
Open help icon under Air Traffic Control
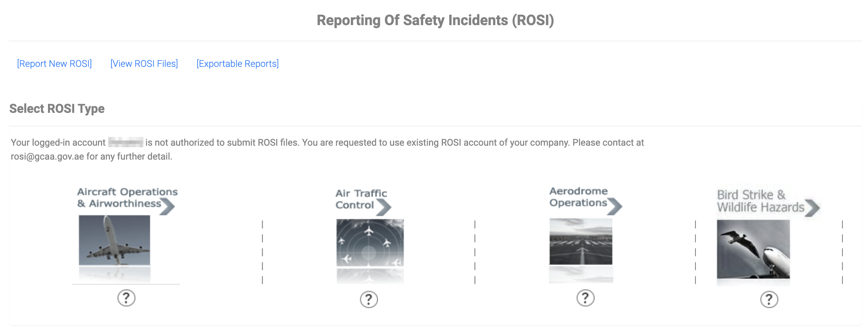(369, 299)
